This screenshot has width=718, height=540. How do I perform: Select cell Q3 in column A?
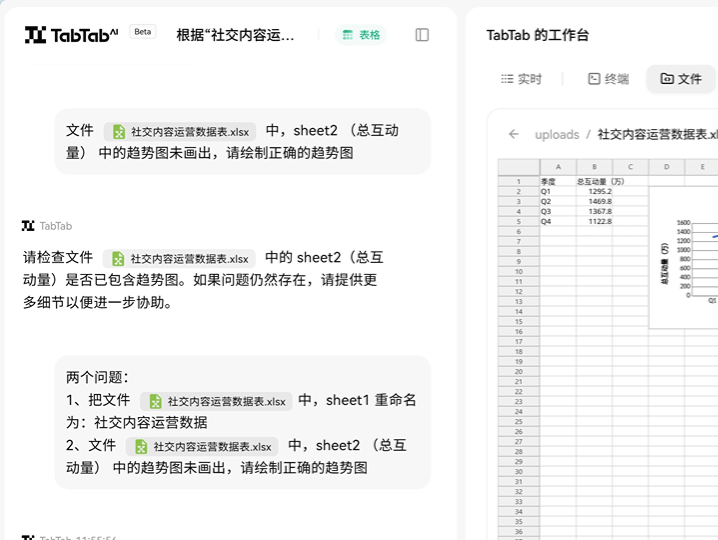pos(558,212)
